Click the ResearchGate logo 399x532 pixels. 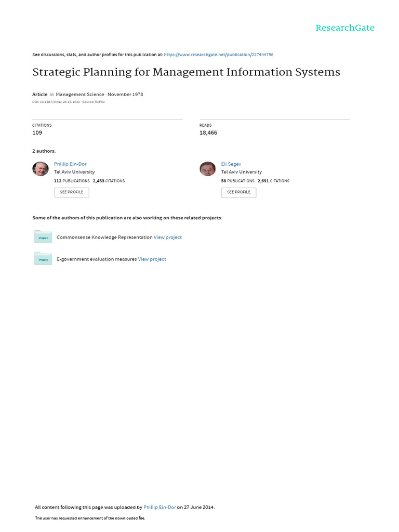(345, 28)
